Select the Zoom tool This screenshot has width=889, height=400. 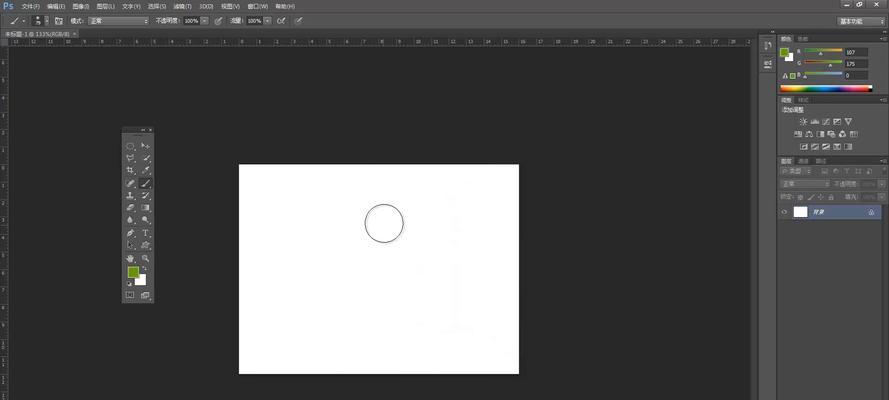pos(146,258)
